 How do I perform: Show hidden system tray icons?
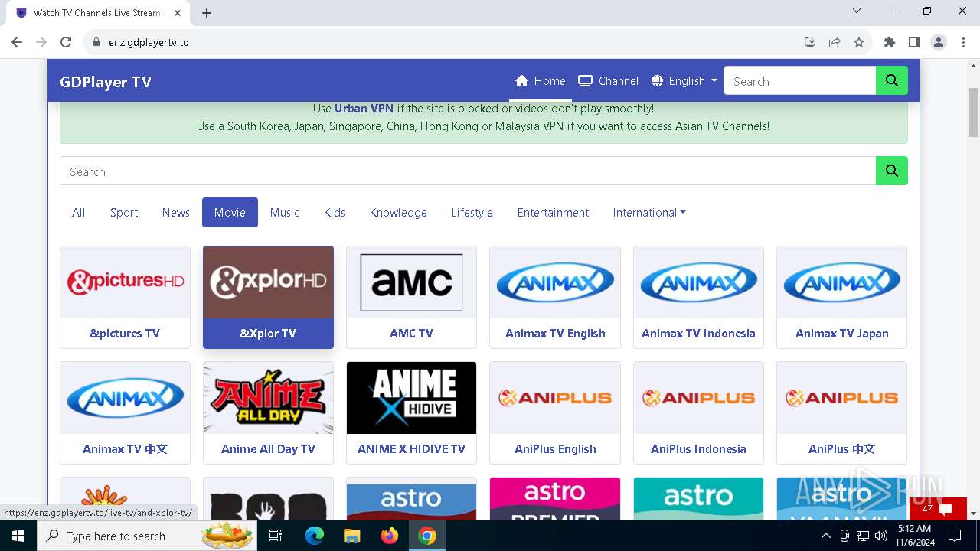click(825, 536)
